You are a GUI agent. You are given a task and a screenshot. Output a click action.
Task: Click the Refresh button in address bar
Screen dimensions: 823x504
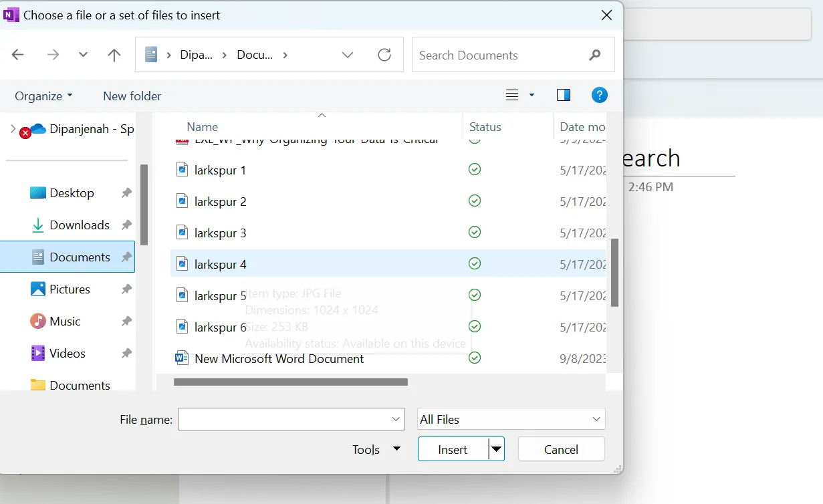(x=384, y=55)
